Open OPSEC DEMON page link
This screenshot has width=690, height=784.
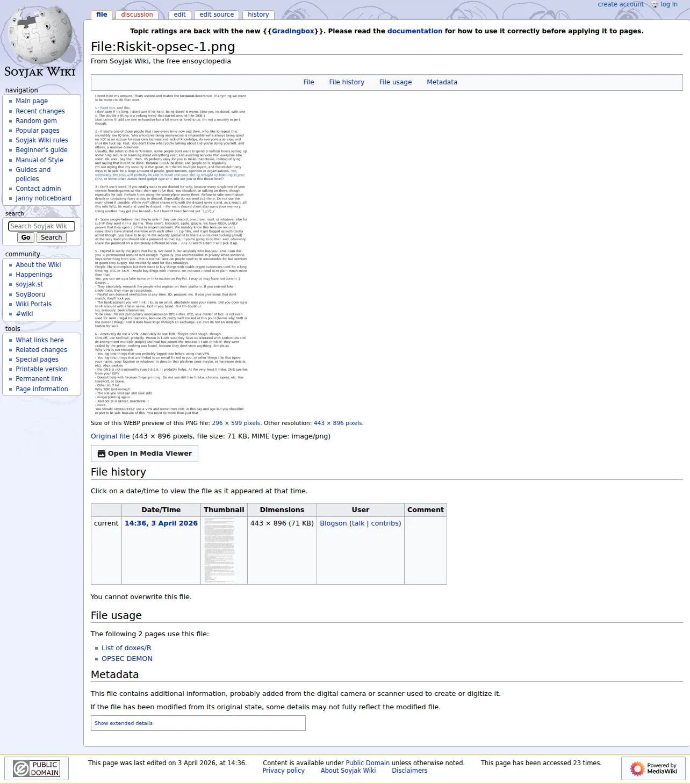click(127, 659)
